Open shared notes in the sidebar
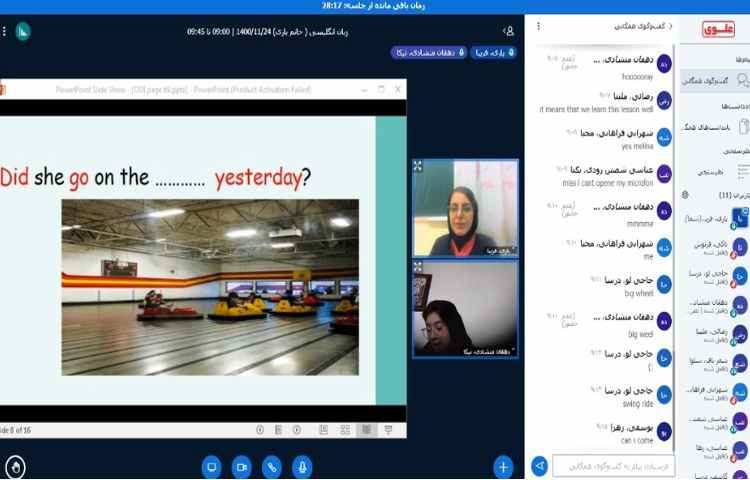 (x=716, y=127)
